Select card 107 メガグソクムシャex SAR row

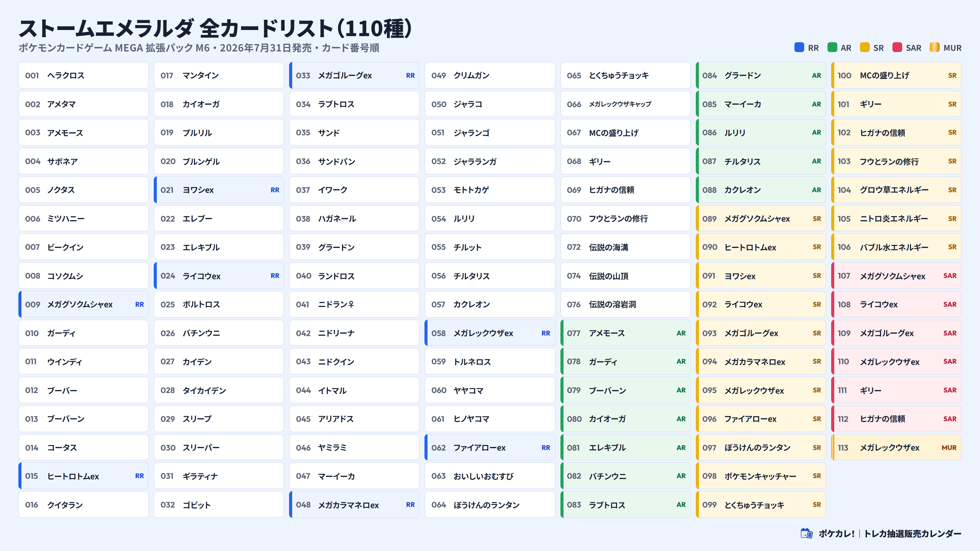click(896, 276)
